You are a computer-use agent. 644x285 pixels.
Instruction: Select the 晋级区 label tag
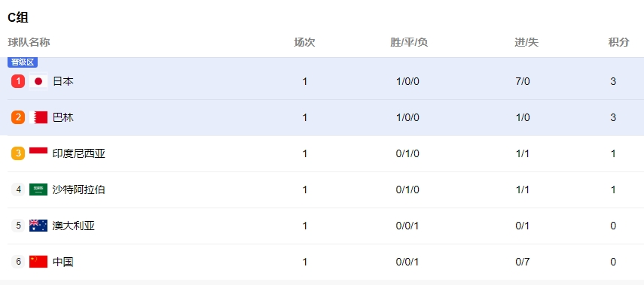(x=23, y=62)
